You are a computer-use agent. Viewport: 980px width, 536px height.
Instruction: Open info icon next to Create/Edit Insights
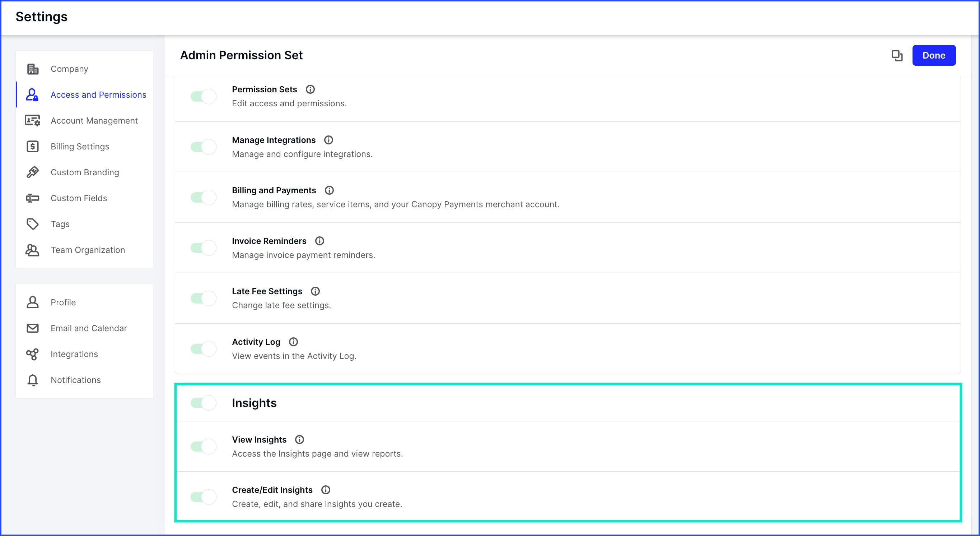click(x=325, y=490)
